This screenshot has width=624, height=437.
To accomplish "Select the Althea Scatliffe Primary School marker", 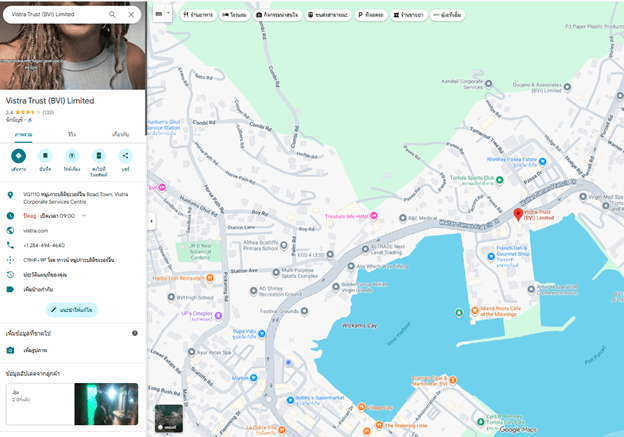I will pyautogui.click(x=284, y=245).
